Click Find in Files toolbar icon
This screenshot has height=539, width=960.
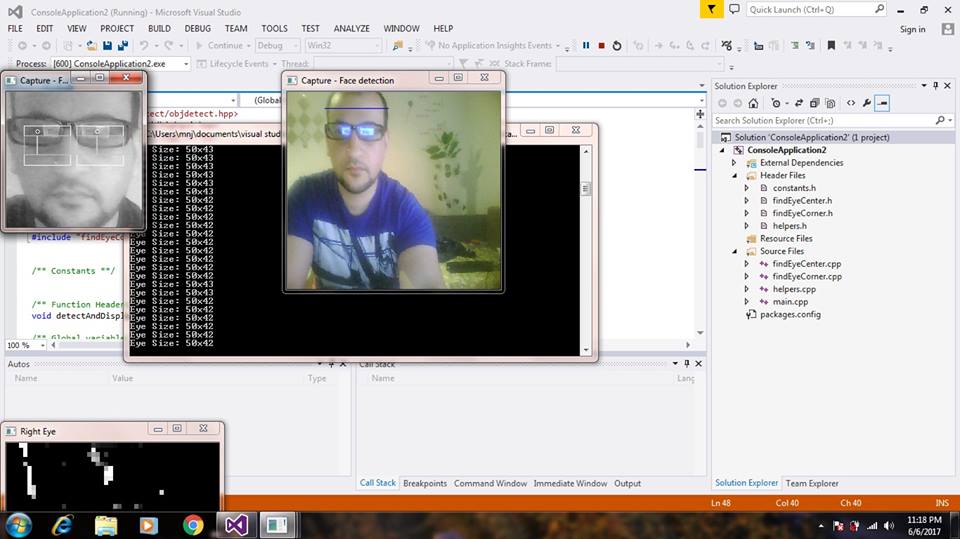click(398, 45)
